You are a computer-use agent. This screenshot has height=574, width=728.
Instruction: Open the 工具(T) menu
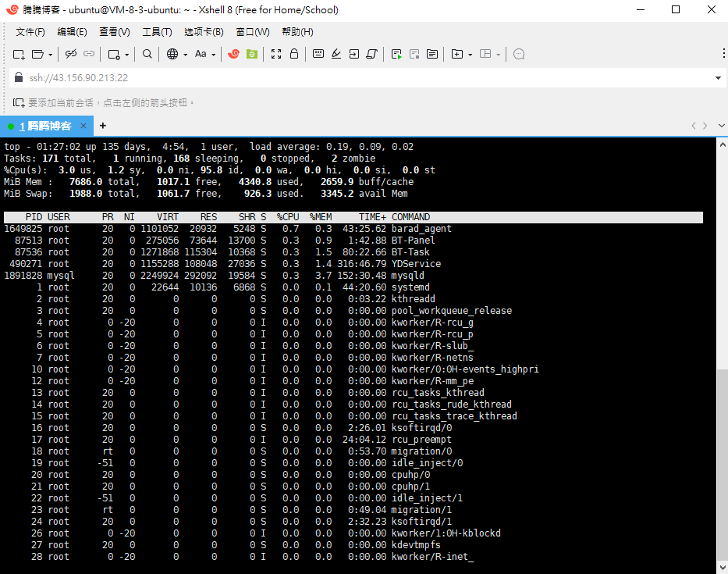pyautogui.click(x=157, y=32)
